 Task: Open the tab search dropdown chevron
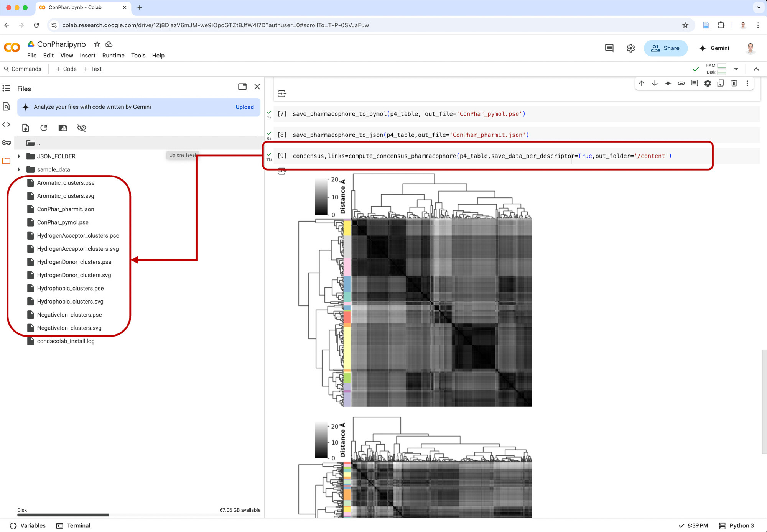point(759,7)
